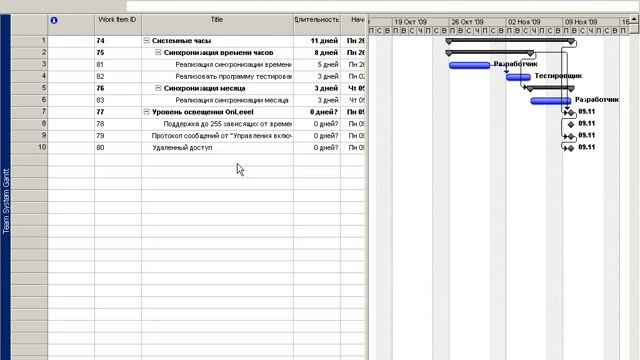Image resolution: width=640 pixels, height=360 pixels.
Task: Click Work Item ID cell 83
Action: click(118, 100)
